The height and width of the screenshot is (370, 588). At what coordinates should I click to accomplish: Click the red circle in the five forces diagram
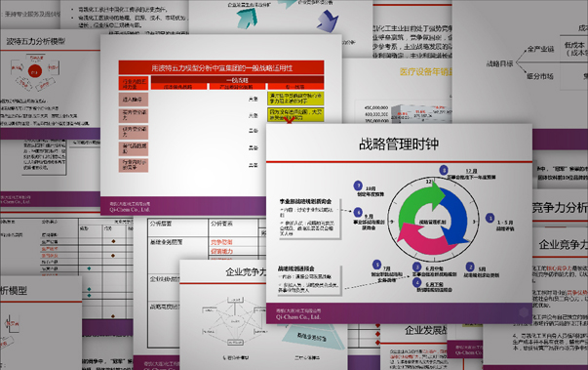coord(34,71)
